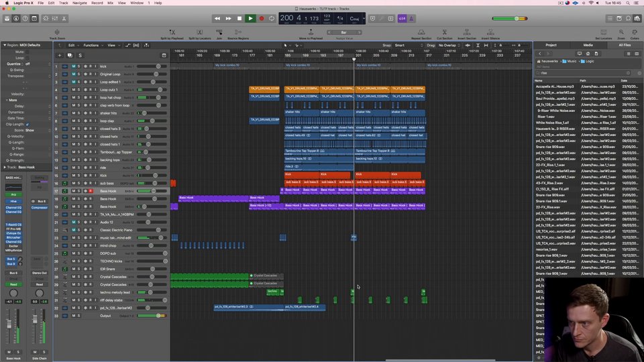This screenshot has width=644, height=362.
Task: Open the Quantize off dropdown
Action: click(38, 64)
